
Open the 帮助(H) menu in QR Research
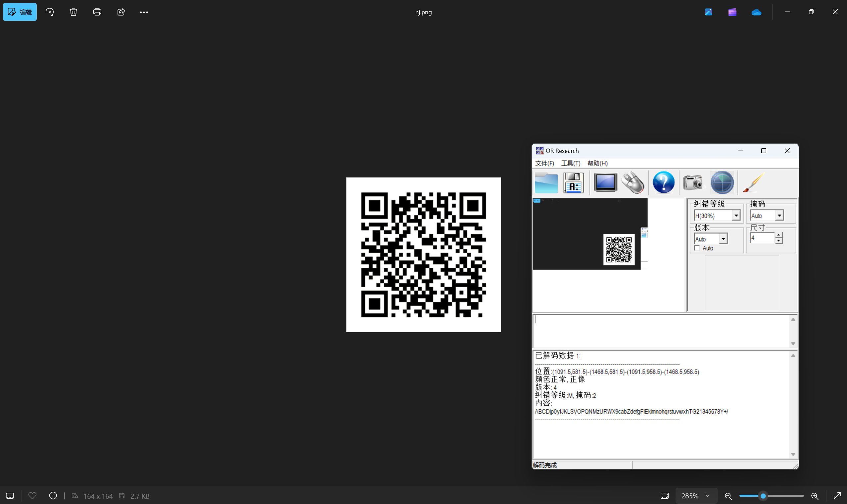point(598,163)
